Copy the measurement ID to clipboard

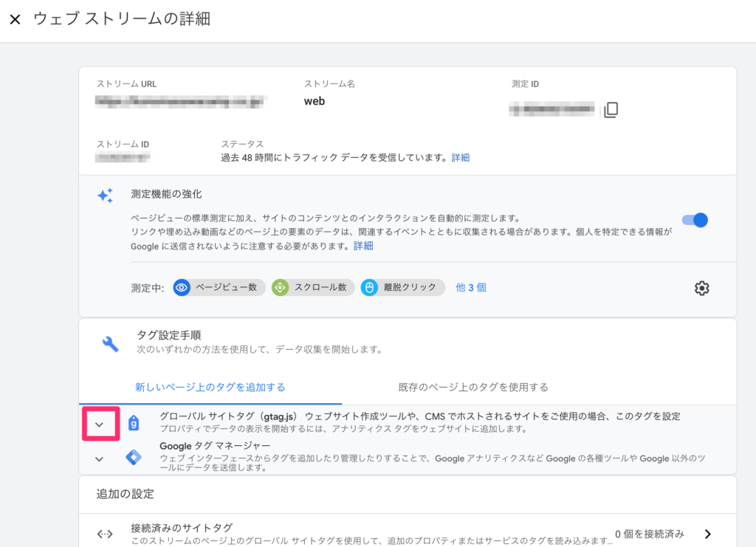[x=611, y=110]
